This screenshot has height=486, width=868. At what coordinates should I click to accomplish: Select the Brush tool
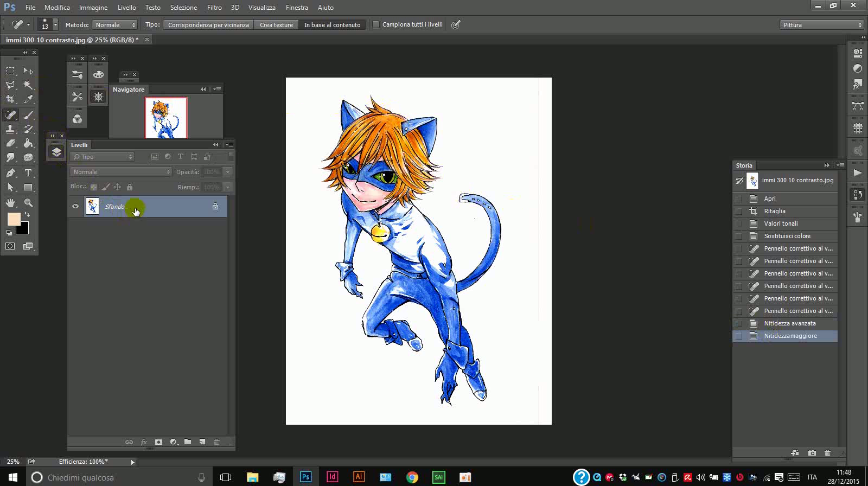click(x=28, y=114)
